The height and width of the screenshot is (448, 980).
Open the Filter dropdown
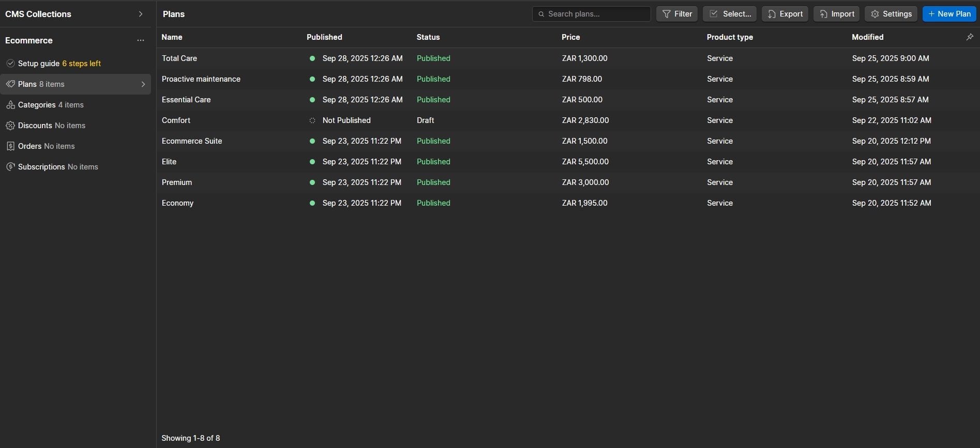[677, 14]
